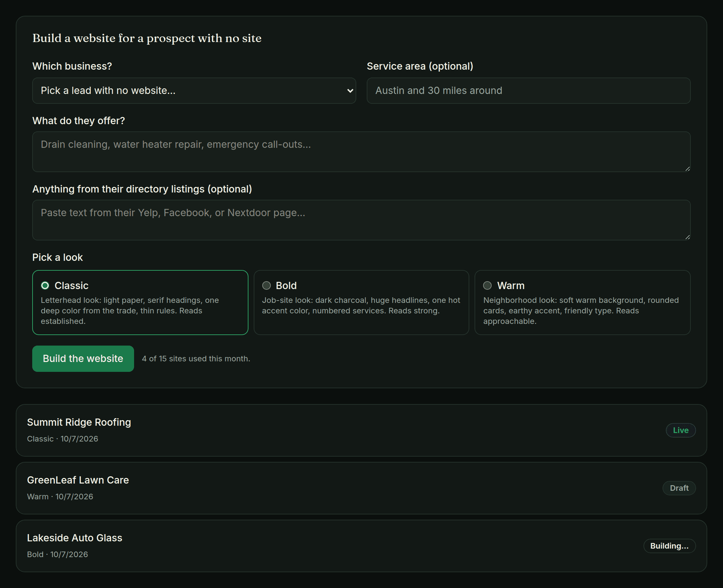Select the Warm look radio button

[487, 285]
